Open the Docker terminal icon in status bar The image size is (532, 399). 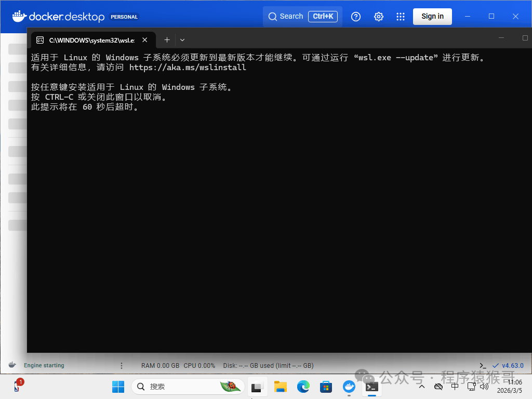click(483, 365)
